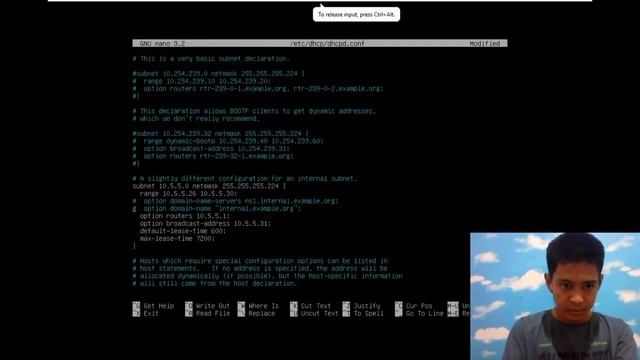
Task: Click the Read File shortcut label
Action: (x=213, y=313)
